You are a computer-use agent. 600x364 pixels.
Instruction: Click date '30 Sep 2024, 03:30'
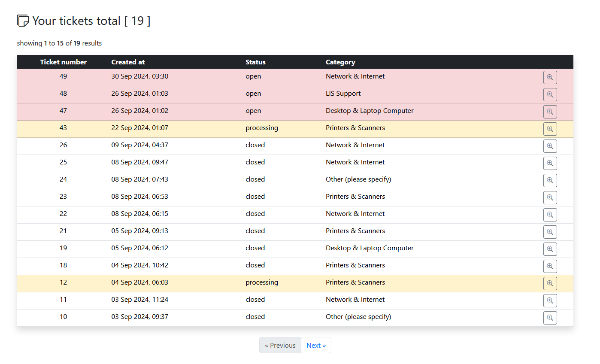[140, 76]
